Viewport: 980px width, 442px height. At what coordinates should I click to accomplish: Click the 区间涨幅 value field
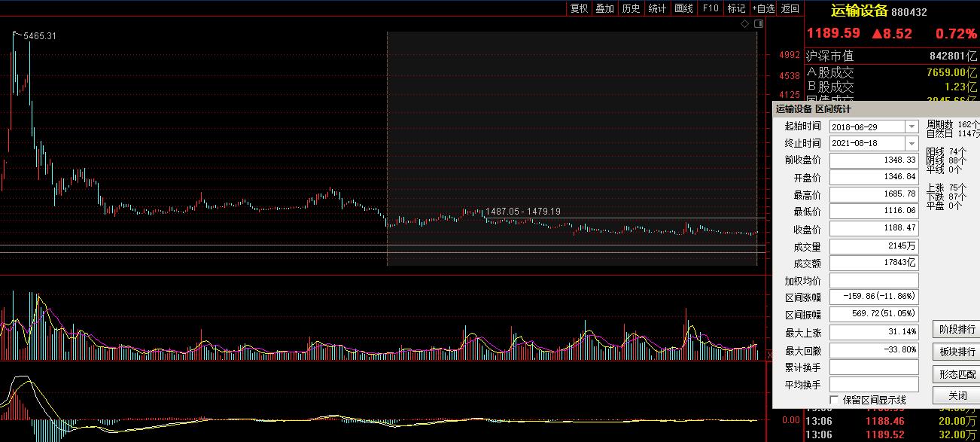(874, 297)
